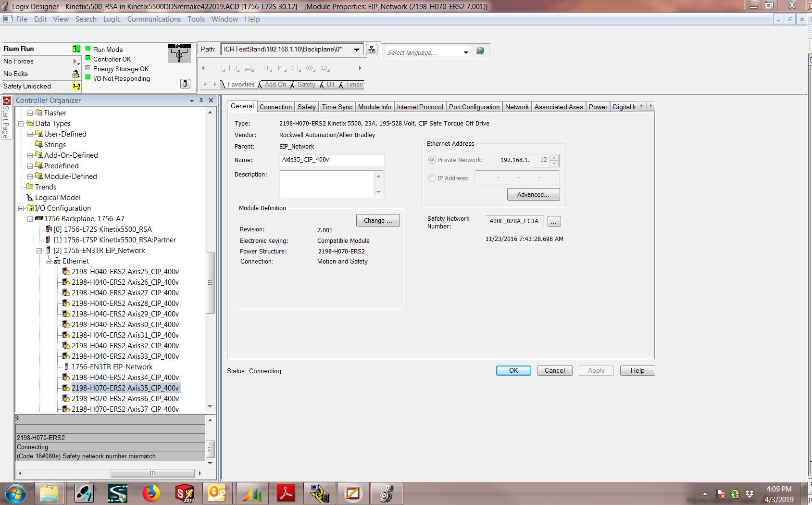Click the Cancel button
Image resolution: width=812 pixels, height=505 pixels.
[x=554, y=370]
